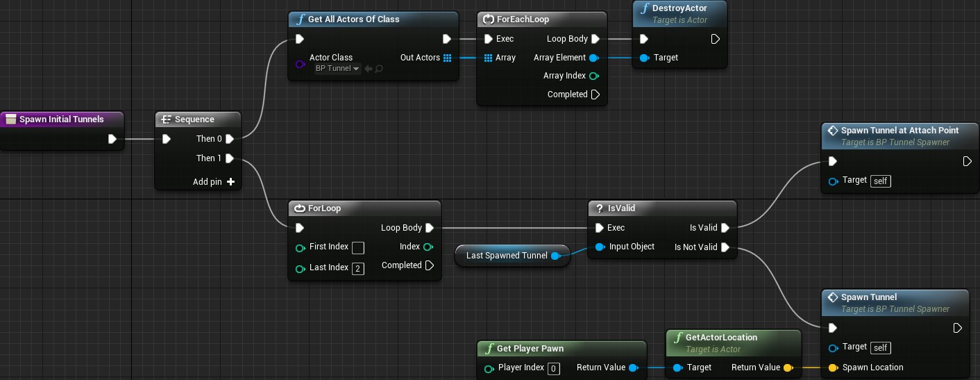Click the Is Not Valid output pin
980x380 pixels.
click(725, 247)
